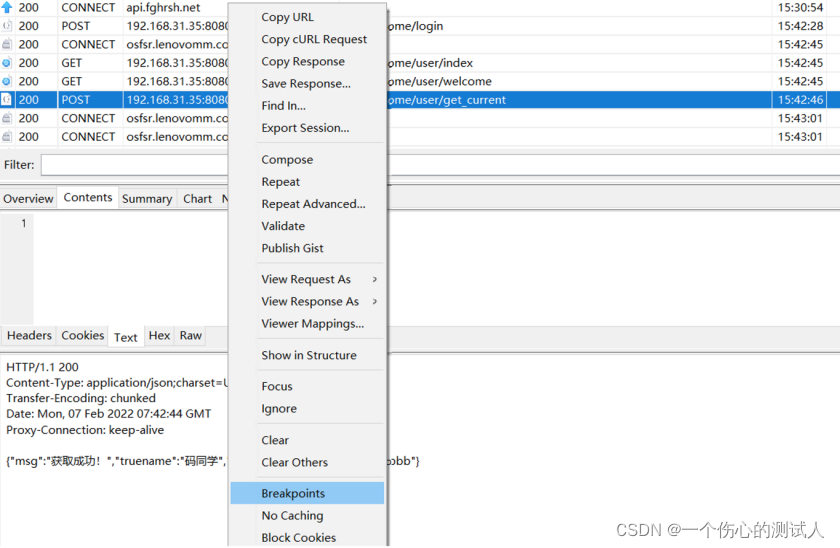This screenshot has width=840, height=548.
Task: Click 'Proxy-Connection: keep-alive' header line
Action: [x=85, y=430]
